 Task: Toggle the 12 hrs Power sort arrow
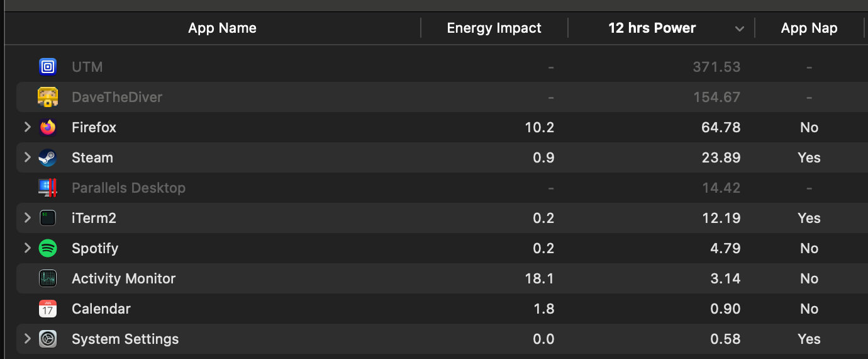[740, 29]
